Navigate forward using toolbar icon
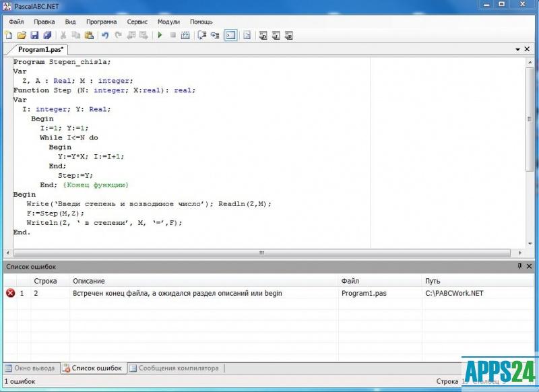 coord(144,35)
